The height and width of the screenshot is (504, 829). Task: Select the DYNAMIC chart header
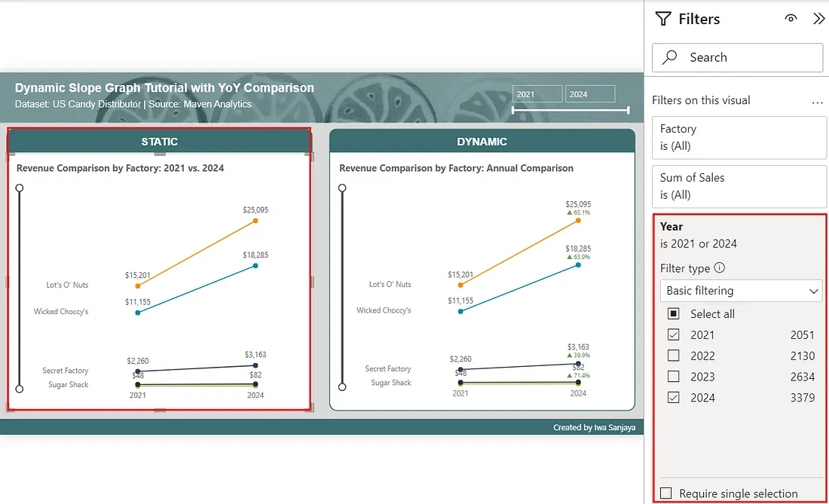483,141
